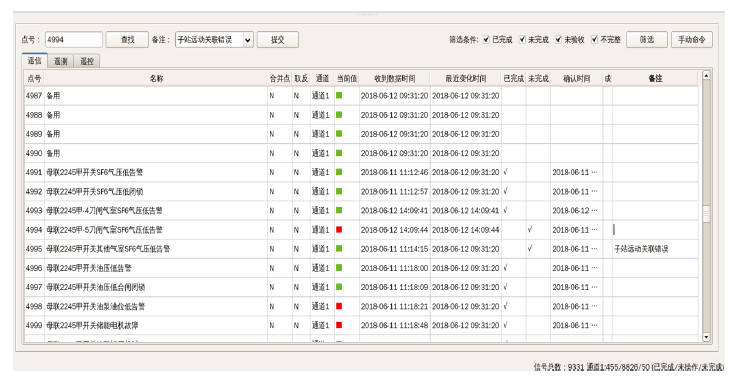Toggle the 未完成 filter checkbox
This screenshot has width=737, height=382.
point(522,39)
